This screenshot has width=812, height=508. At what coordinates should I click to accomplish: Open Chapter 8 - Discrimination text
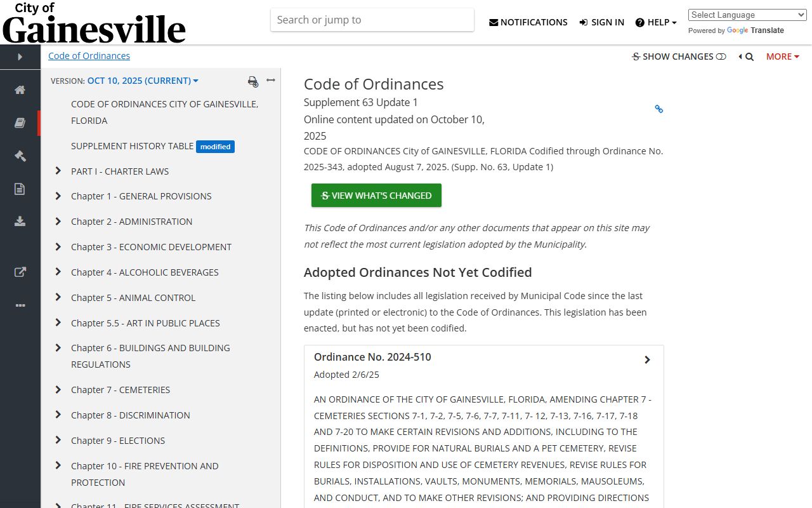click(x=131, y=415)
